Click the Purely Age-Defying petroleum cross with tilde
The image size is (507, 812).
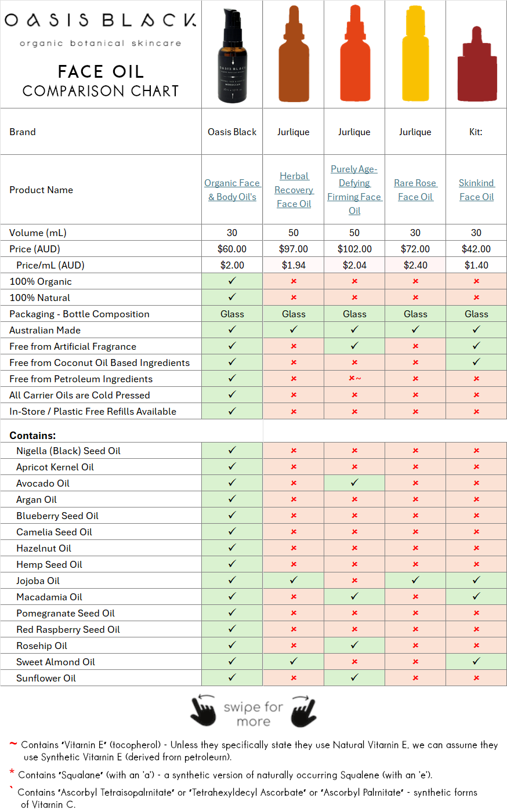[x=354, y=379]
